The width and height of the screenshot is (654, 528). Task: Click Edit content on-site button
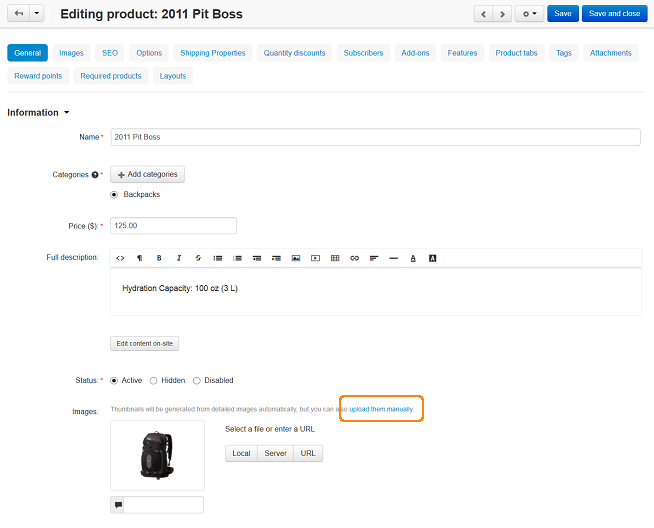pos(144,344)
